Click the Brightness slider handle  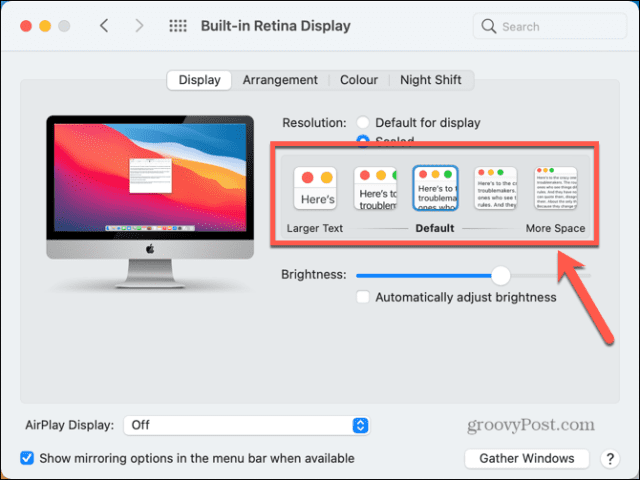(501, 275)
